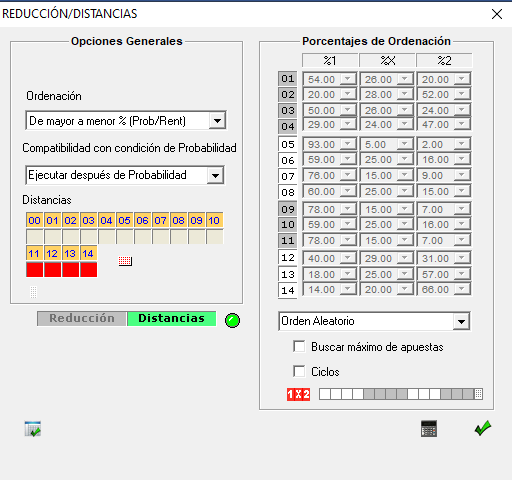Toggle distance 08 button
The width and height of the screenshot is (512, 480).
click(178, 220)
